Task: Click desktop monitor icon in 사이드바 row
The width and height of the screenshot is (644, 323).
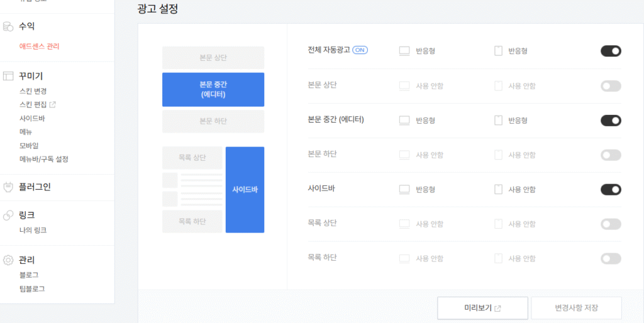Action: pyautogui.click(x=404, y=190)
